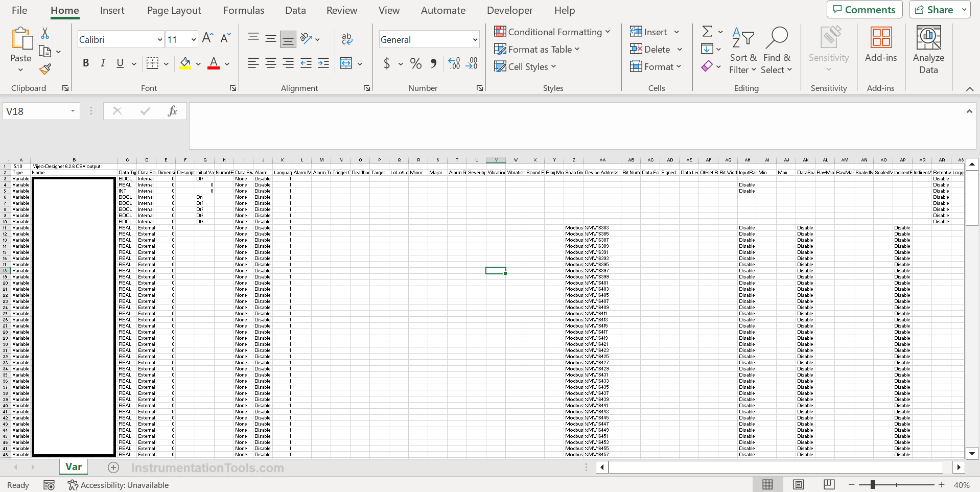Open the Comments pane
This screenshot has width=980, height=492.
(865, 10)
